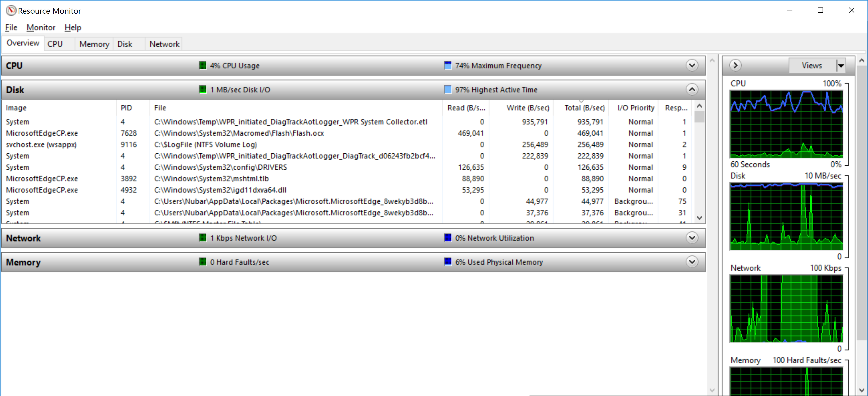The height and width of the screenshot is (396, 868).
Task: Open the Monitor menu
Action: tap(41, 27)
